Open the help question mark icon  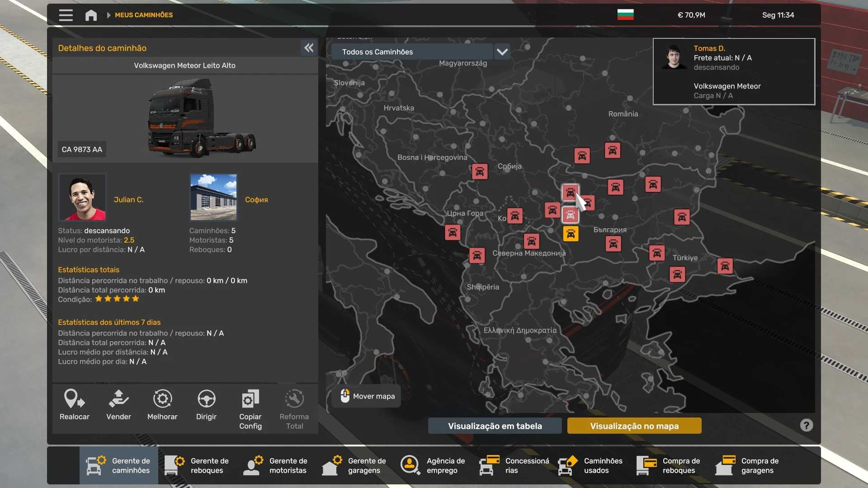(x=806, y=425)
